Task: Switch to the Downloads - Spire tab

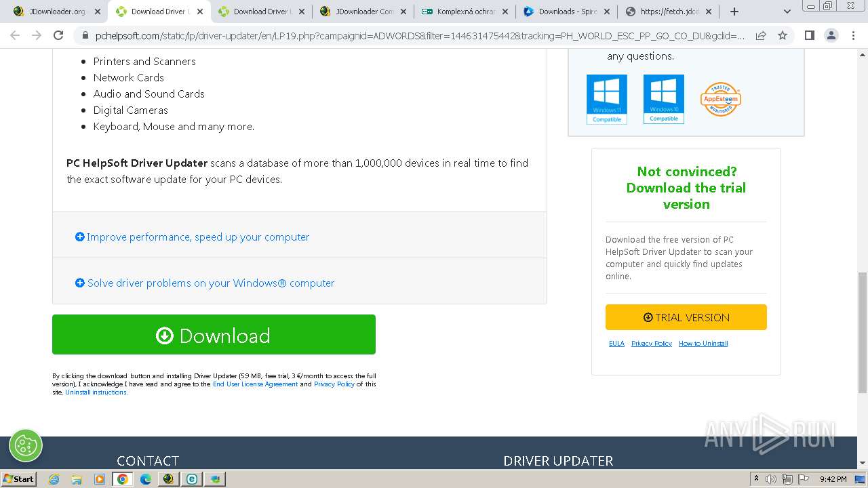Action: [x=567, y=12]
